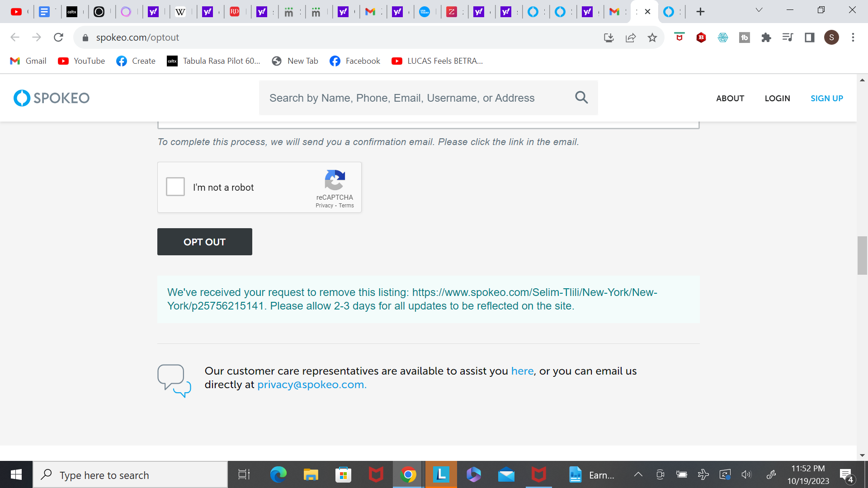Share this page icon
This screenshot has width=868, height=488.
pos(630,38)
